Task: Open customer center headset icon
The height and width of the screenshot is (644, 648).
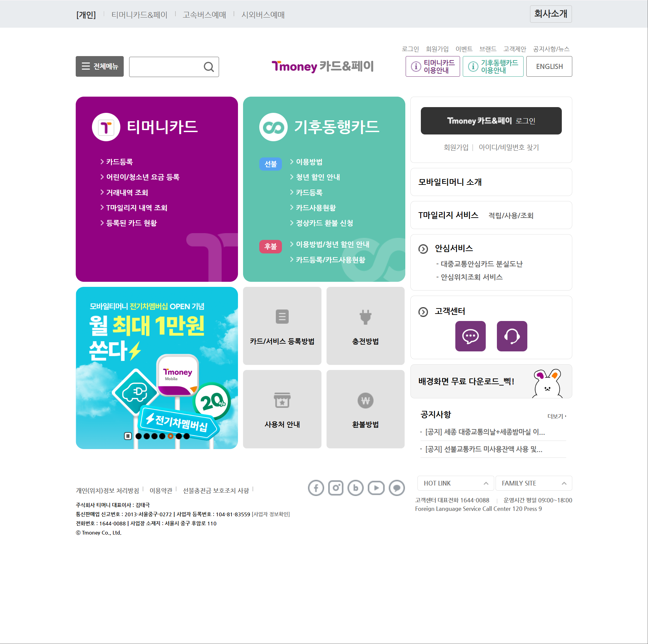Action: [512, 336]
